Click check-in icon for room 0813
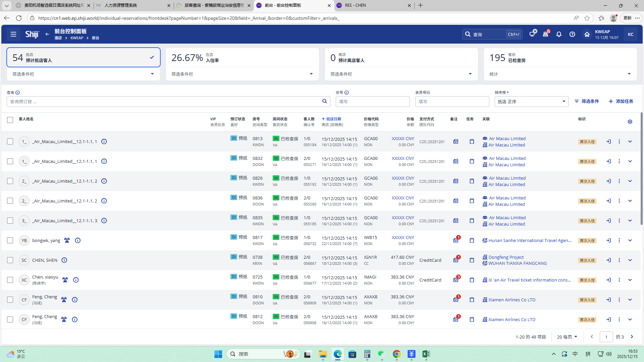This screenshot has width=644, height=362. [608, 141]
